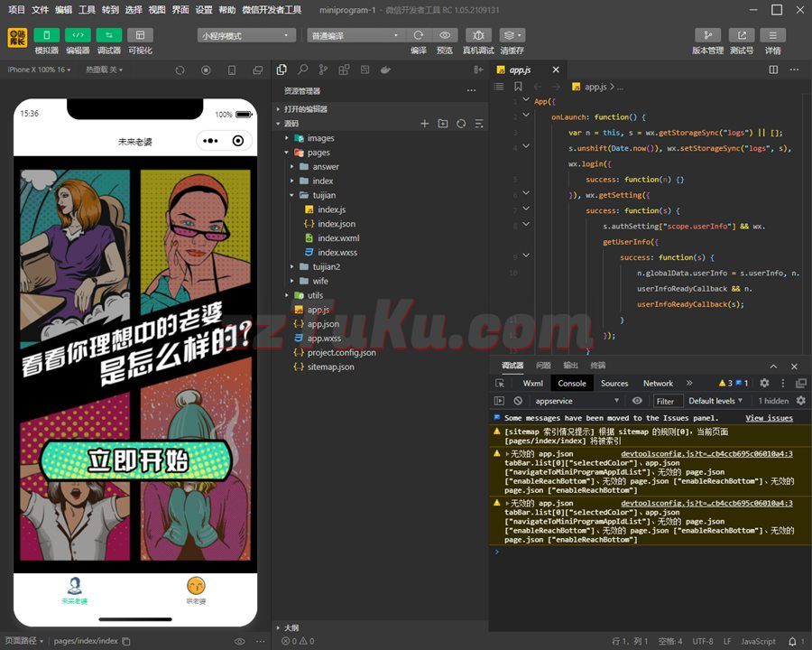
Task: Click the console Filter input field
Action: click(667, 401)
